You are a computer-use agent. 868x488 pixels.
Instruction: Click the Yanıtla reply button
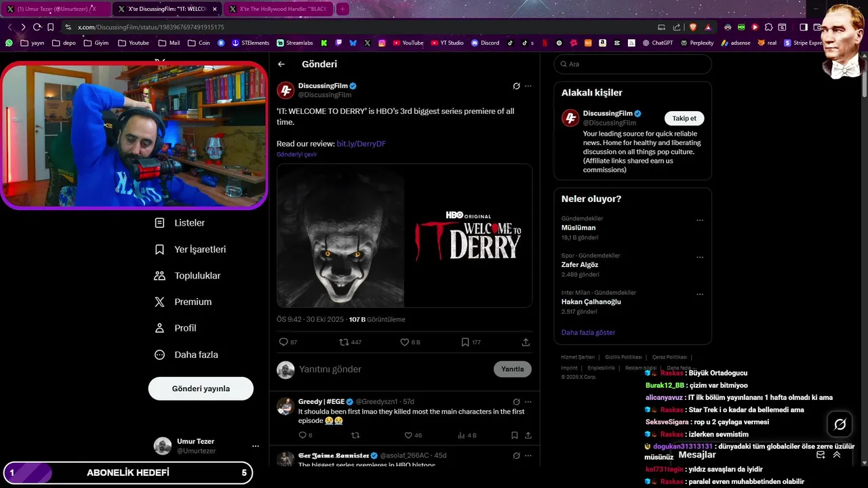pos(513,369)
